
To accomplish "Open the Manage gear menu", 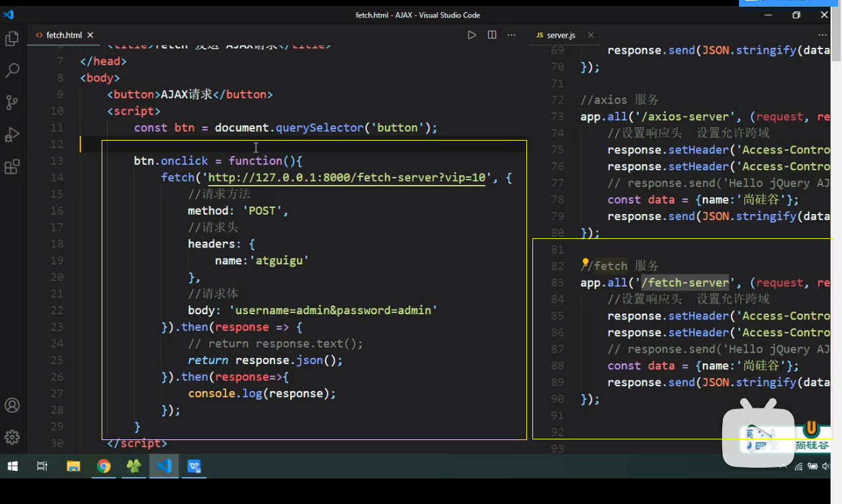I will [x=11, y=437].
